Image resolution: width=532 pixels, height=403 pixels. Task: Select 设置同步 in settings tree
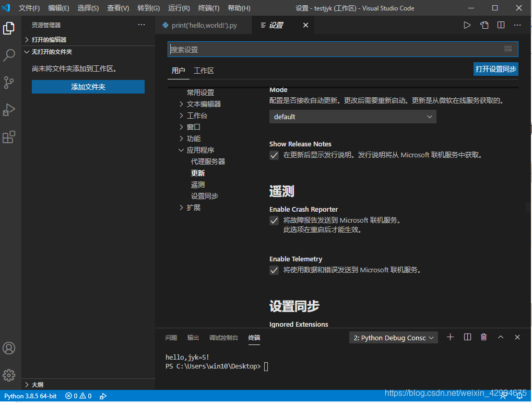(x=205, y=196)
